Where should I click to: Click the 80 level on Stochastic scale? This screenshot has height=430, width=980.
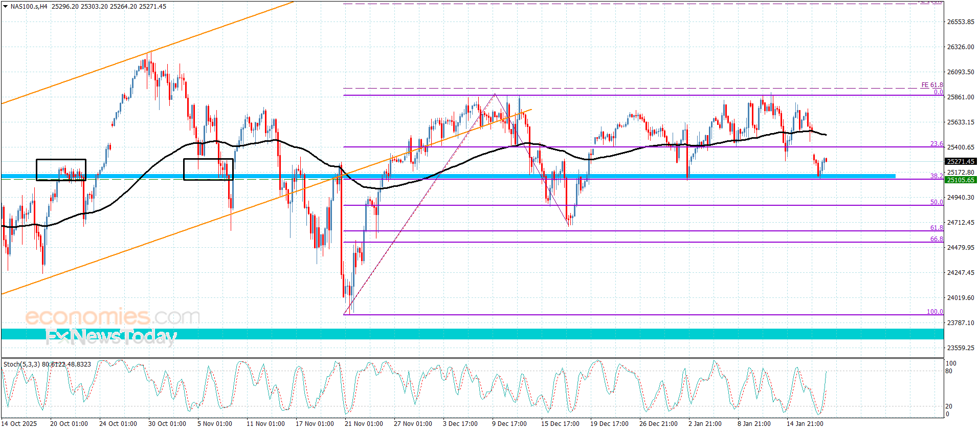(949, 371)
